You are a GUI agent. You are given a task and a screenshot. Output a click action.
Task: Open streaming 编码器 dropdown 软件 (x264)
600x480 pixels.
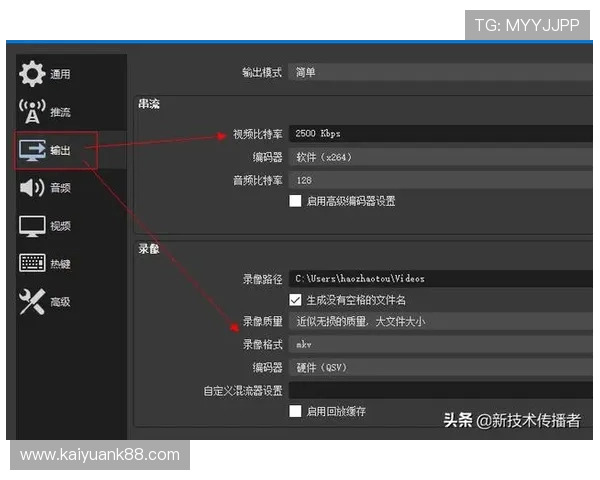pyautogui.click(x=440, y=157)
